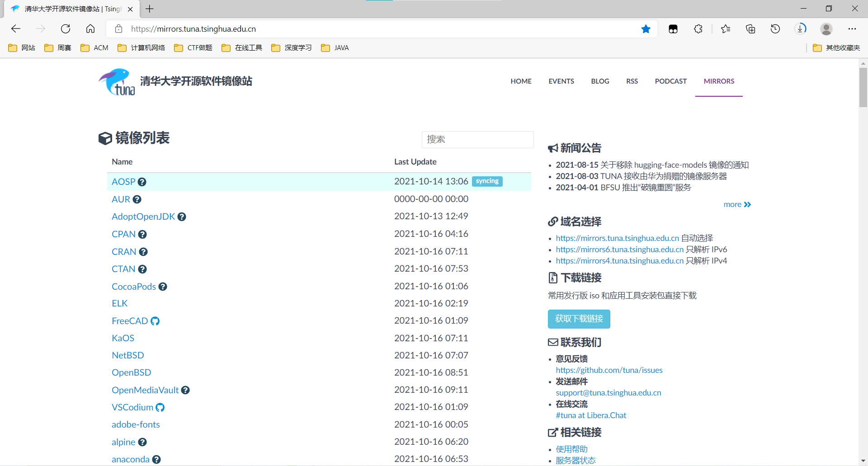Select the MIRRORS navigation item
The height and width of the screenshot is (466, 868).
pos(719,81)
